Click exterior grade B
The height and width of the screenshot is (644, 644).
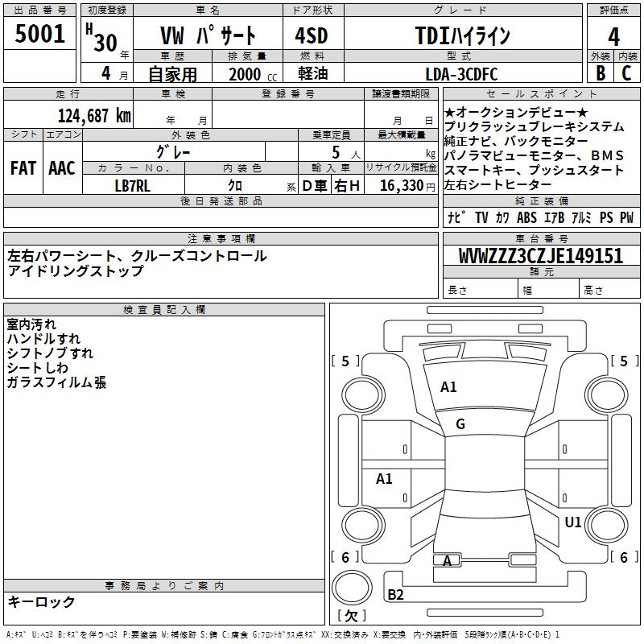click(x=601, y=73)
